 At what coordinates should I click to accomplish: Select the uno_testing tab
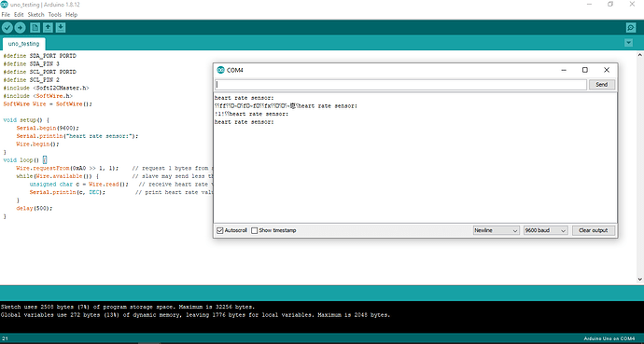(x=24, y=44)
